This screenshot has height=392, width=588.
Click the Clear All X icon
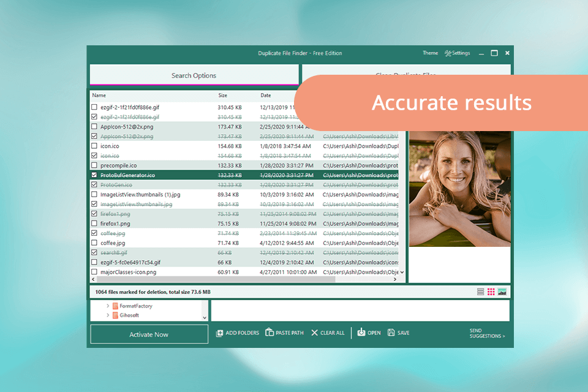tap(314, 333)
